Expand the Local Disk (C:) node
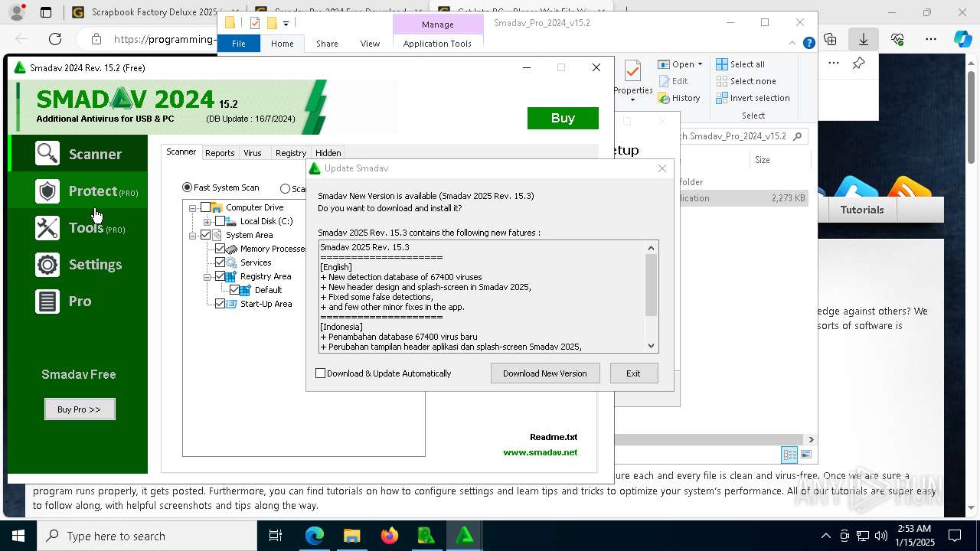This screenshot has height=551, width=980. tap(207, 221)
